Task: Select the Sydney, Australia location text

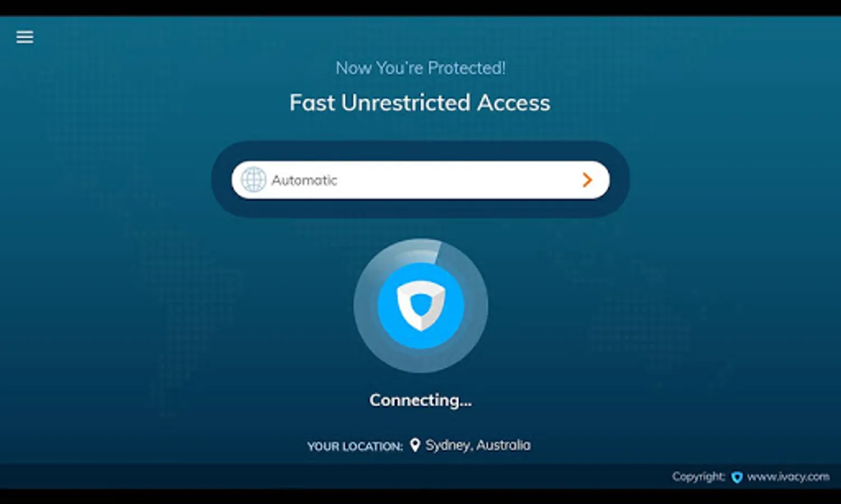Action: (x=478, y=445)
